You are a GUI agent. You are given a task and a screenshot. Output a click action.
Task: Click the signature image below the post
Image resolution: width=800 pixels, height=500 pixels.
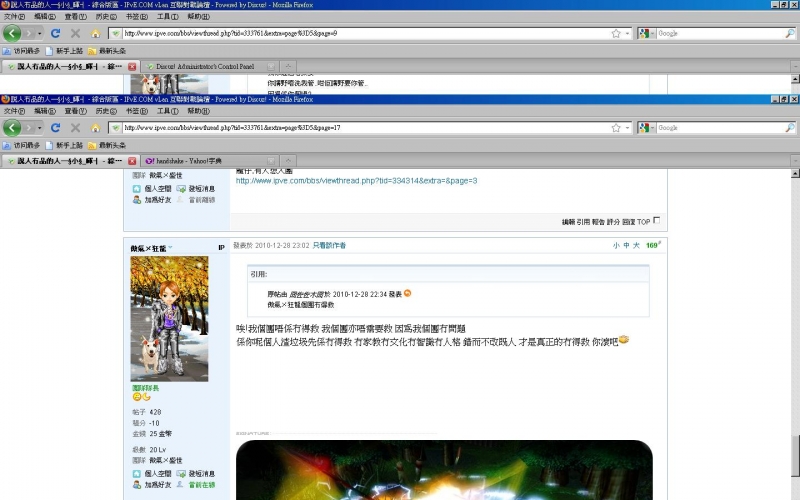point(444,470)
